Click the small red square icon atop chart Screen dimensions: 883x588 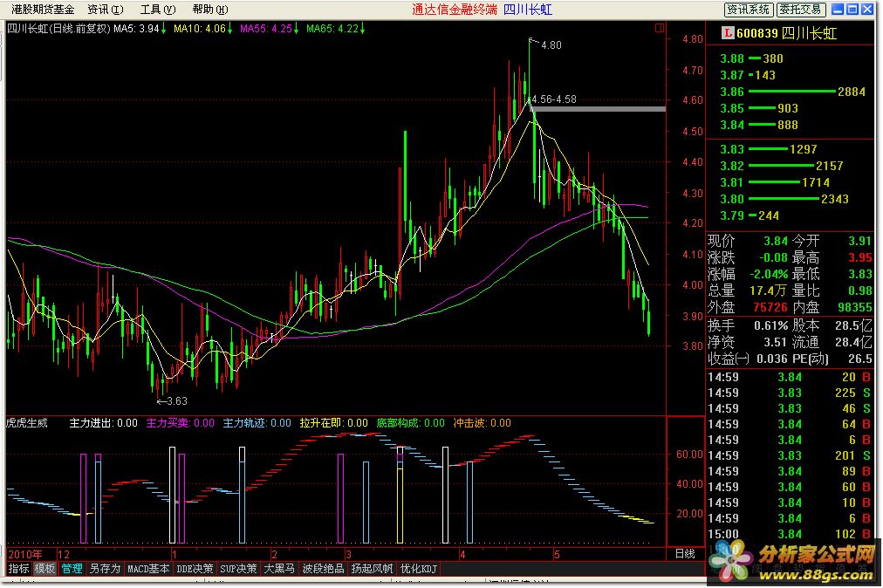point(660,28)
